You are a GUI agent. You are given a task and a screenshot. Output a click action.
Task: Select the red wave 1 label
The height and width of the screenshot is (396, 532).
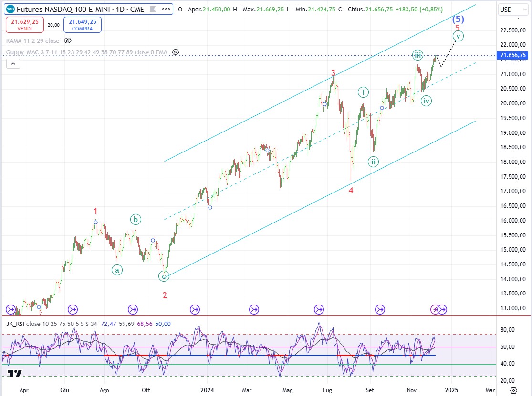tap(96, 211)
